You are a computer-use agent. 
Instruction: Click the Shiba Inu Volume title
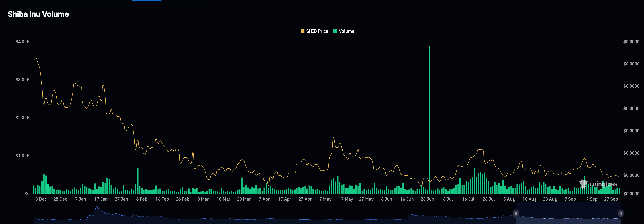(38, 14)
